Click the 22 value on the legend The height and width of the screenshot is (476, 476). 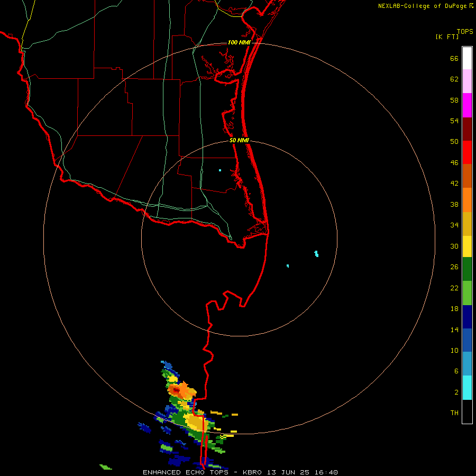click(x=454, y=288)
